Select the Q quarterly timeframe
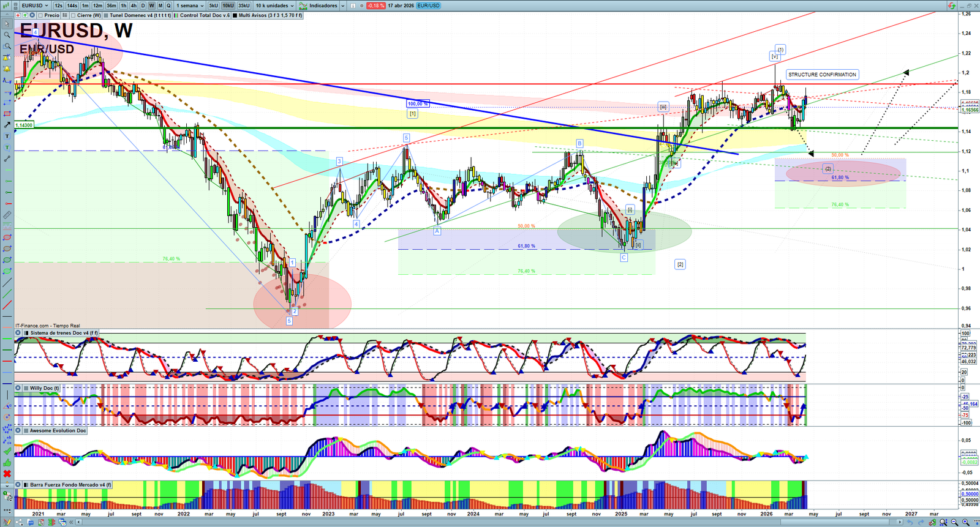Viewport: 980px width, 527px height. (x=169, y=6)
